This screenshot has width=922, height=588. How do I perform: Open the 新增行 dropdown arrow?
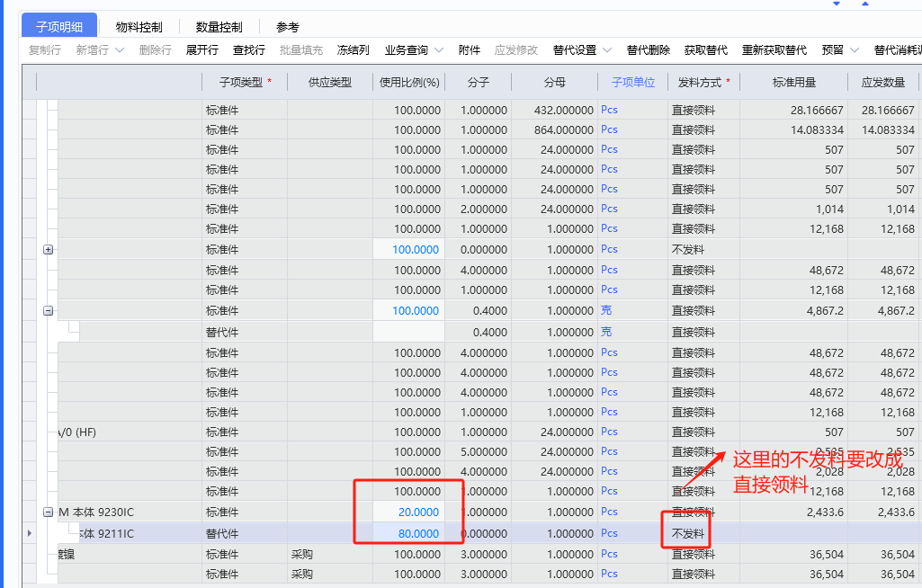tap(120, 50)
